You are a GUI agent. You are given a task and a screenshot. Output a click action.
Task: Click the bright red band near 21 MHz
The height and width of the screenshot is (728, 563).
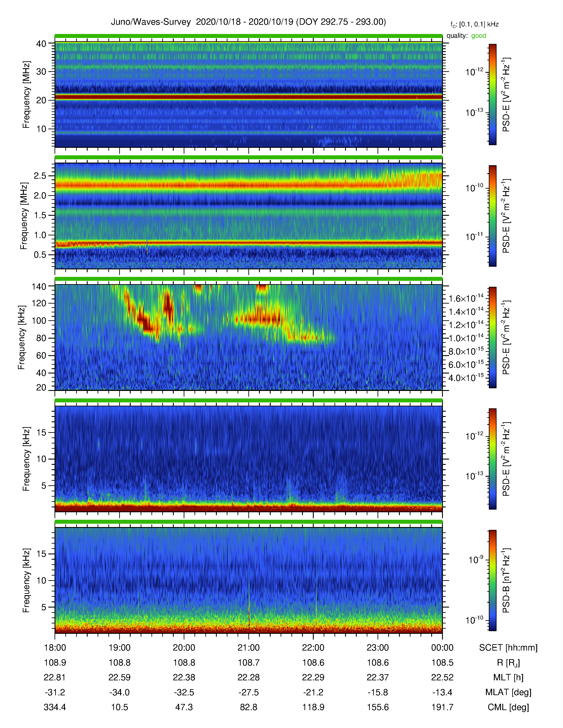tap(248, 97)
